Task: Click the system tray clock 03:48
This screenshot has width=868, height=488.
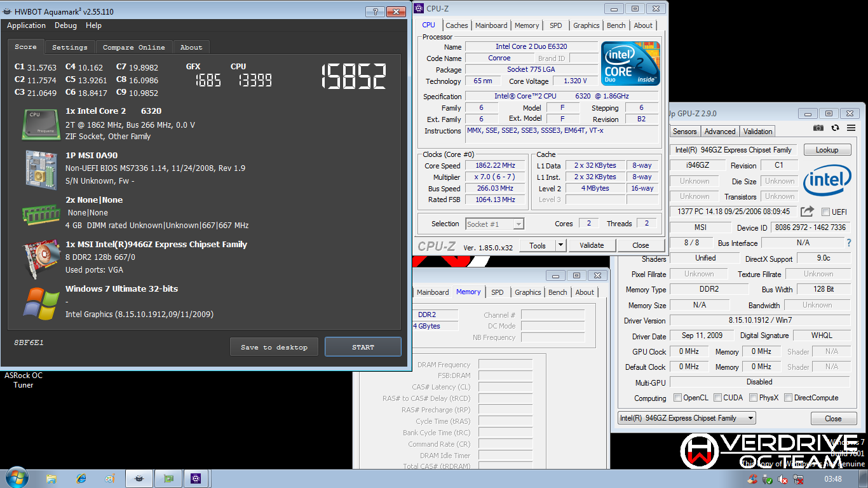Action: [833, 479]
